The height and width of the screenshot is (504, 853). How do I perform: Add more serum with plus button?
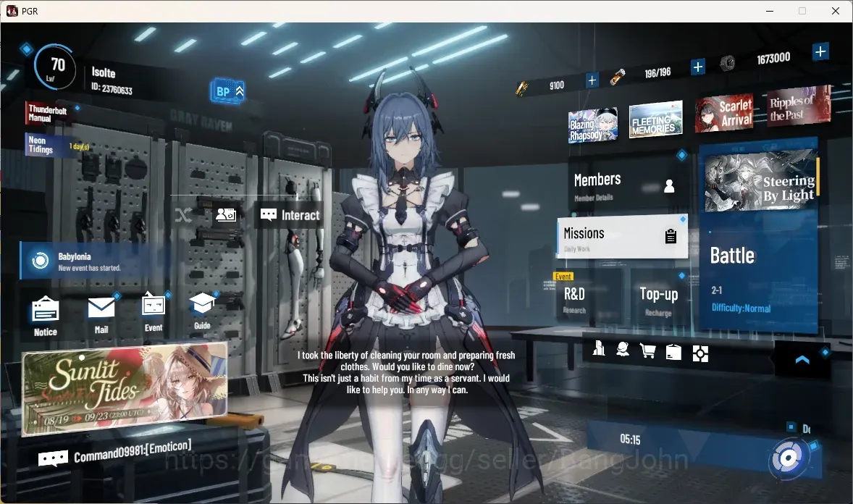[x=698, y=67]
